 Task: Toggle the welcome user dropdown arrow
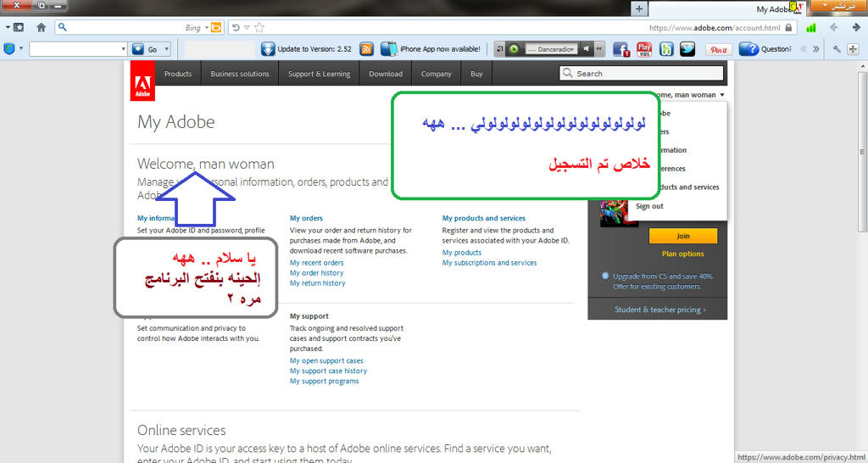722,95
